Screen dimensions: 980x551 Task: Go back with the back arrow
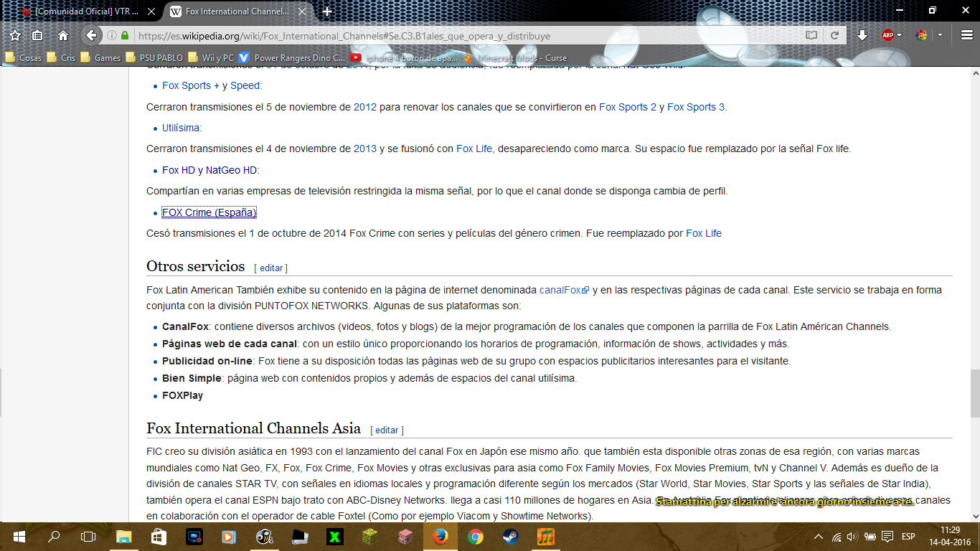pyautogui.click(x=91, y=35)
